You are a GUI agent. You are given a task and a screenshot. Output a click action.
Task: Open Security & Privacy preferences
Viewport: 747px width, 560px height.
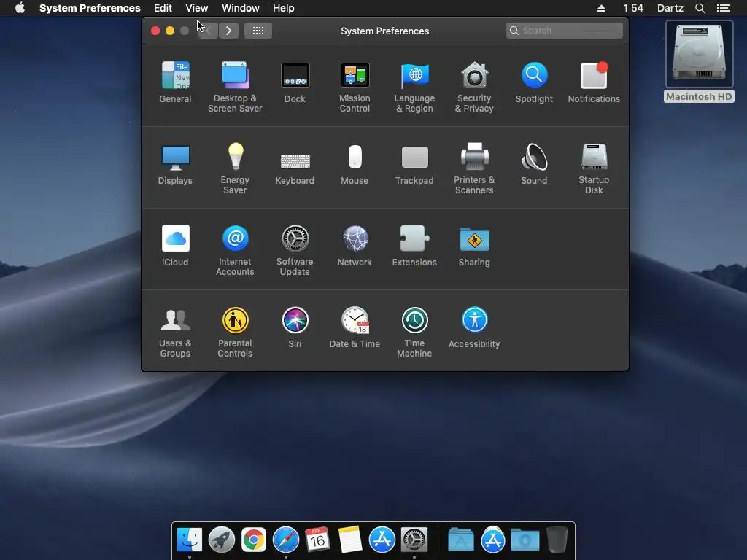click(474, 87)
